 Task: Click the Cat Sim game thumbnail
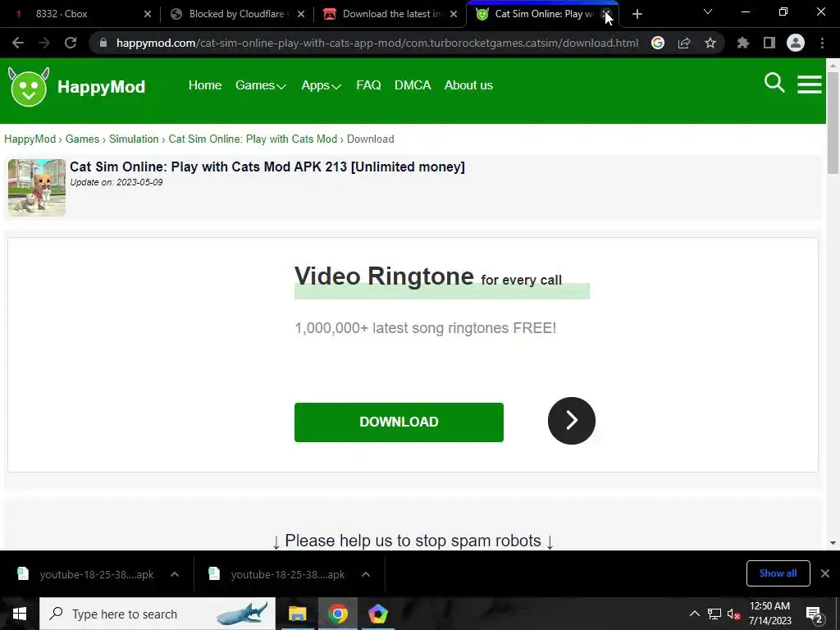(36, 188)
